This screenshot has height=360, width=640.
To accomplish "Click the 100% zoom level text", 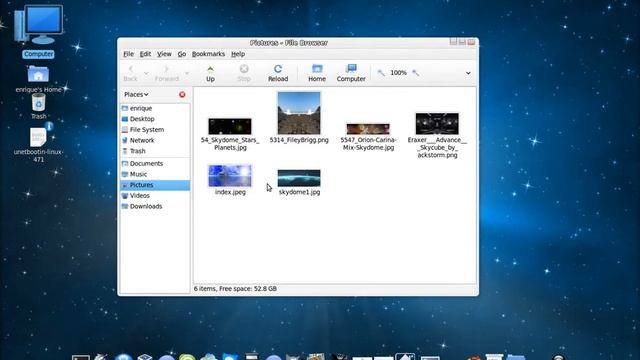I will (398, 73).
